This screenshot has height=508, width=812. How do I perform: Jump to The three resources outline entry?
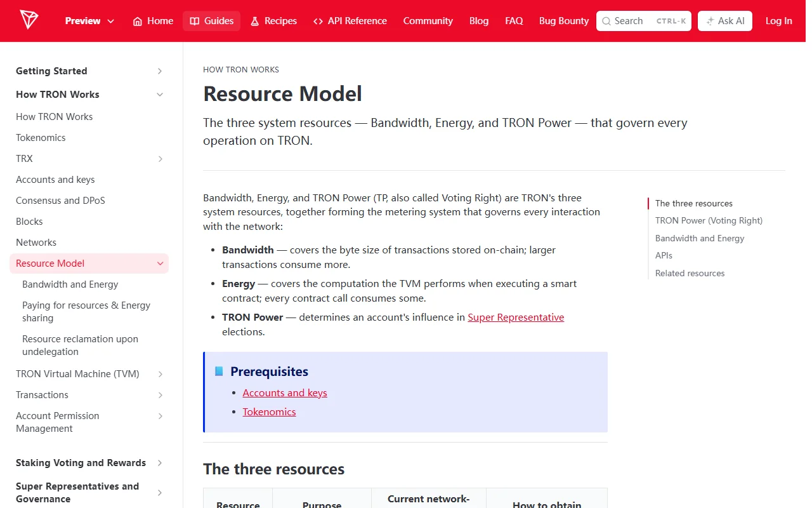click(693, 204)
